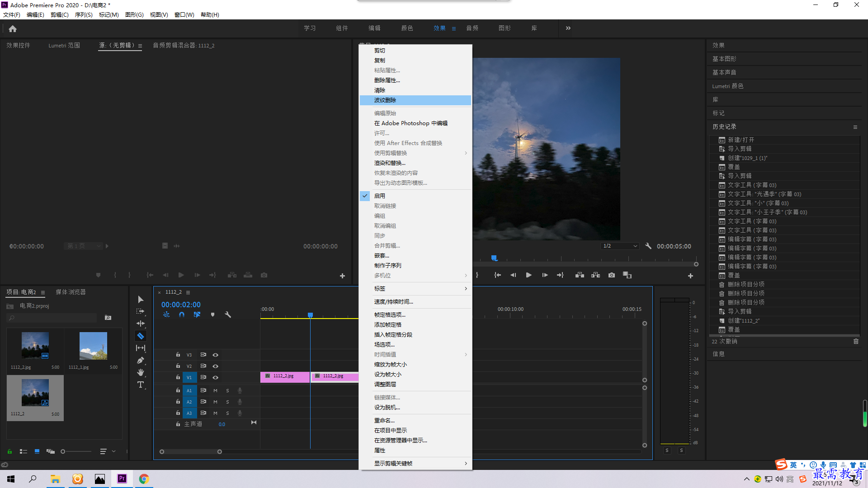868x488 pixels.
Task: Open timeline display settings wrench
Action: [228, 314]
